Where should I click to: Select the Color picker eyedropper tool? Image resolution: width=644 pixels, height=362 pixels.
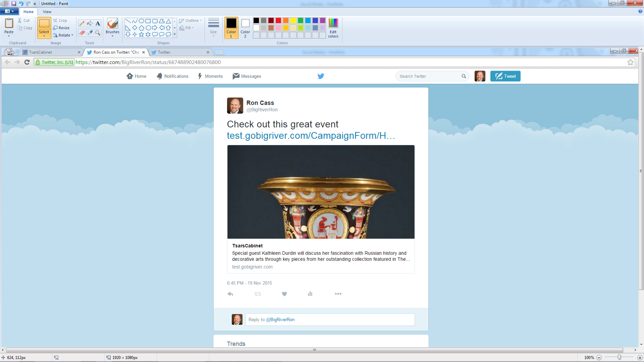click(90, 33)
